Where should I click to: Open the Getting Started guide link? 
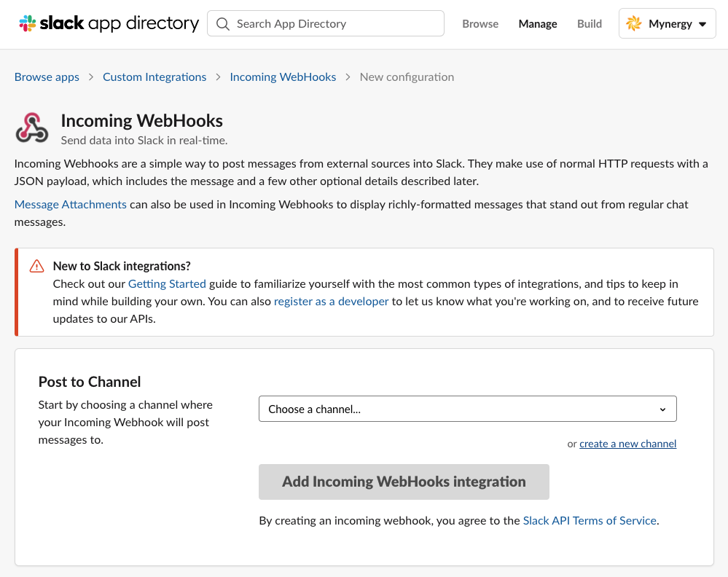[x=167, y=283]
